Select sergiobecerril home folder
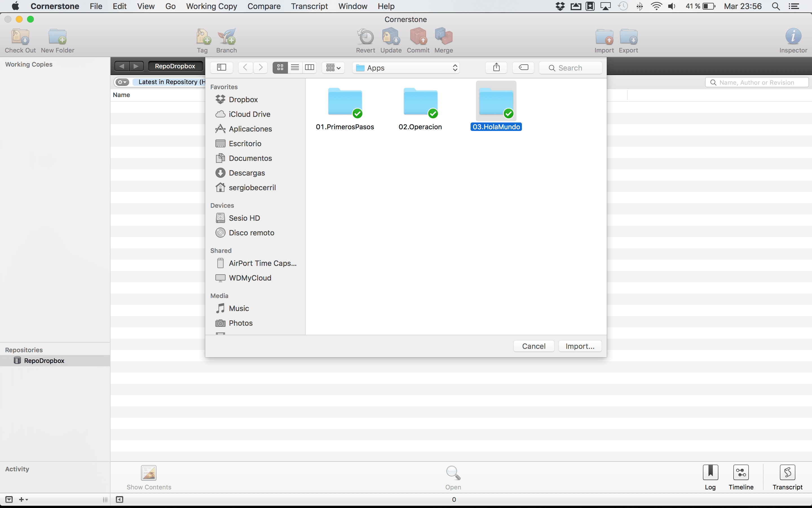 [252, 187]
